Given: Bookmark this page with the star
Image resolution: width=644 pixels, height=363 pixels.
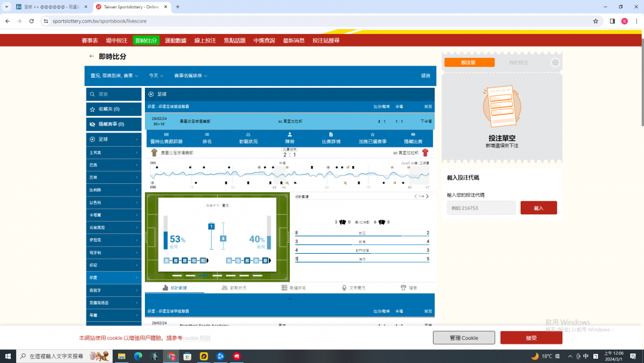Looking at the screenshot, I should (x=596, y=21).
